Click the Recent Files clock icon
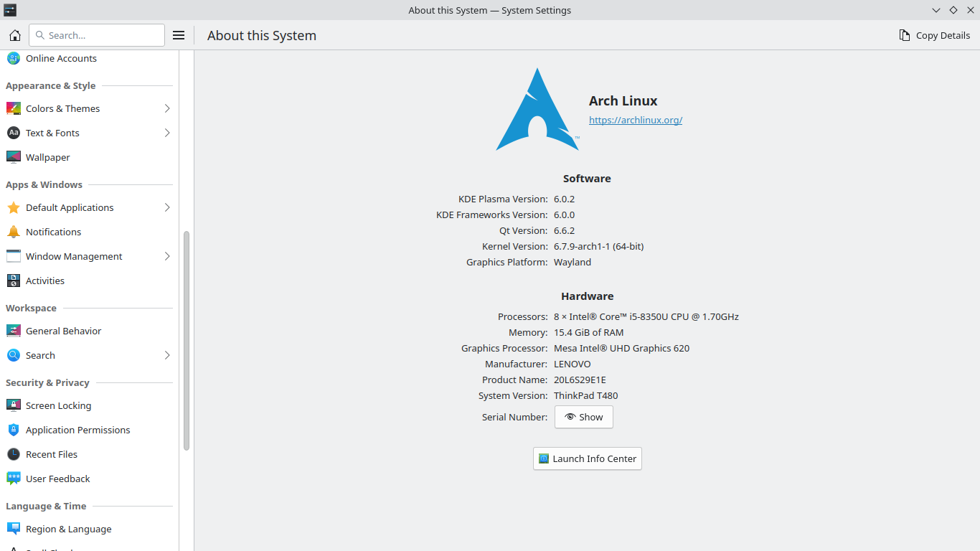 pos(13,454)
